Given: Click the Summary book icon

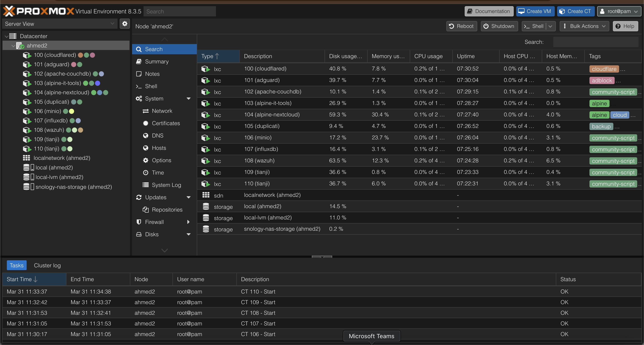Looking at the screenshot, I should pyautogui.click(x=139, y=62).
